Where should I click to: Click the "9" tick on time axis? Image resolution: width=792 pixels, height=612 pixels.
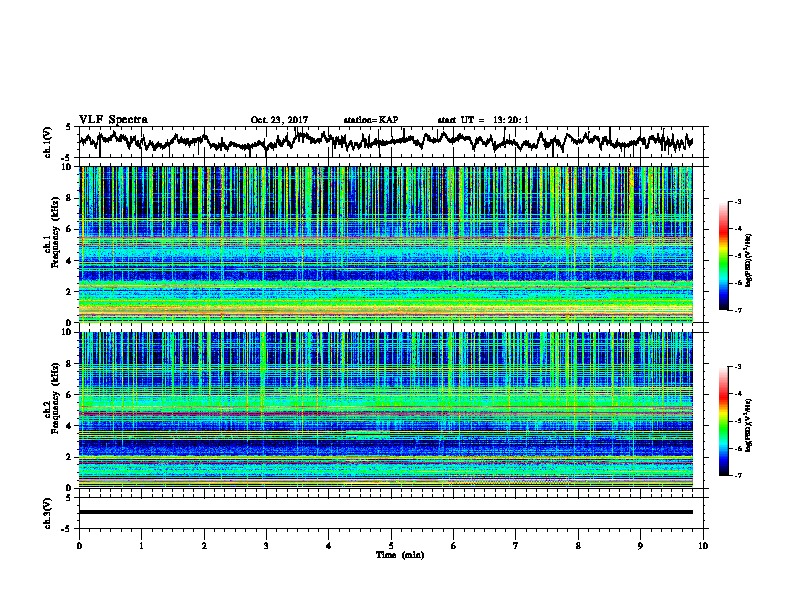pos(640,546)
